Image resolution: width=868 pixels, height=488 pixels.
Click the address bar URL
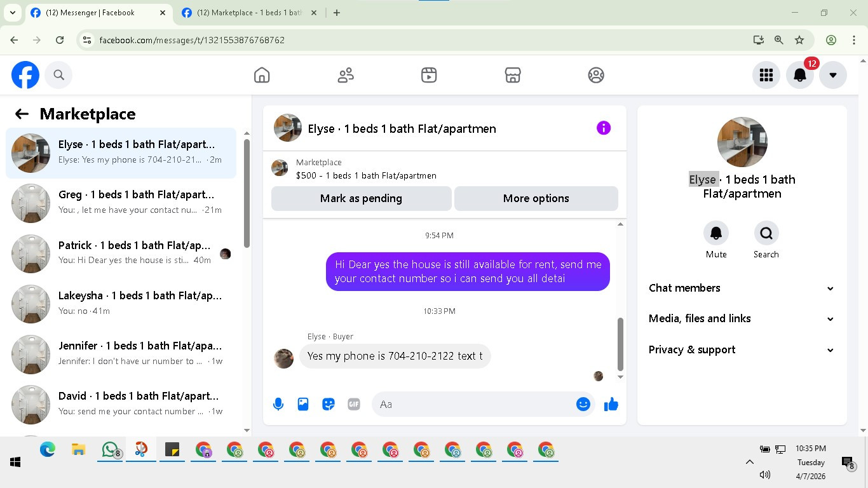click(x=192, y=40)
